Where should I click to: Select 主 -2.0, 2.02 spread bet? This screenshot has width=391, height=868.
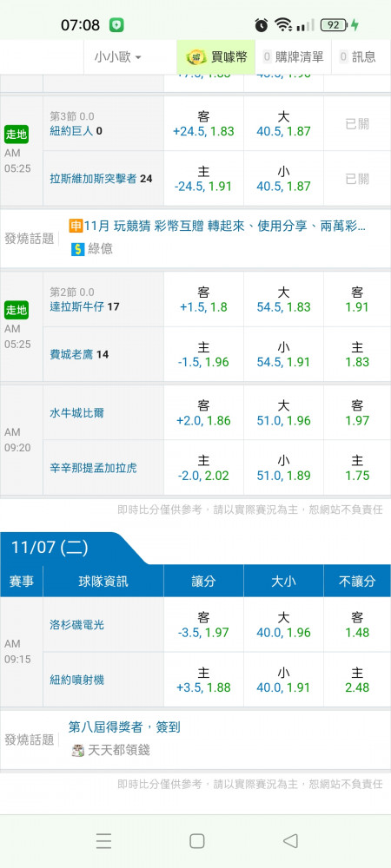tap(204, 468)
